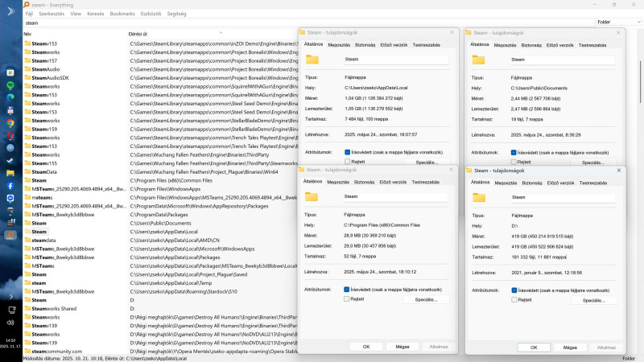Select the folder icon of SteamAudioSDK row
Image resolution: width=644 pixels, height=362 pixels.
pos(27,77)
